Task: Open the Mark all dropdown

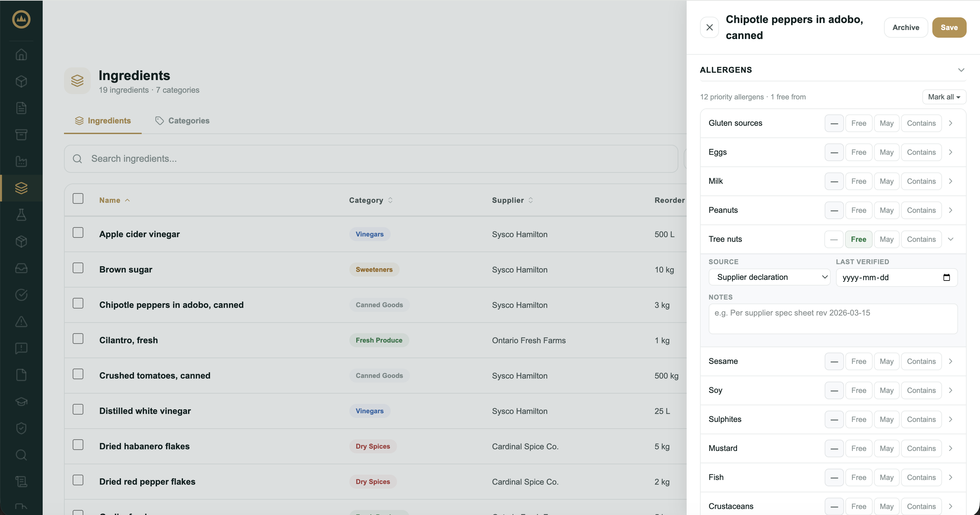Action: (x=944, y=97)
